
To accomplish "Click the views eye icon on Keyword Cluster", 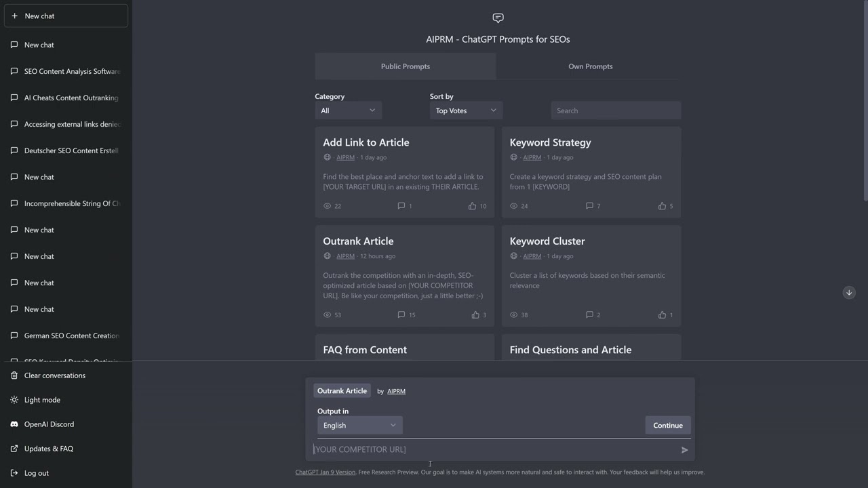I will [513, 314].
